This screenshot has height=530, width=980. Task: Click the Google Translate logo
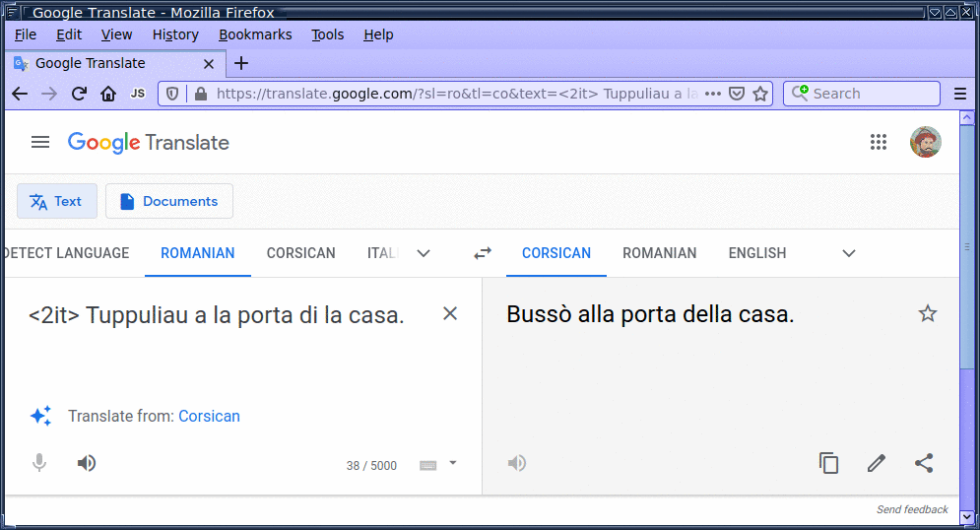pos(149,143)
